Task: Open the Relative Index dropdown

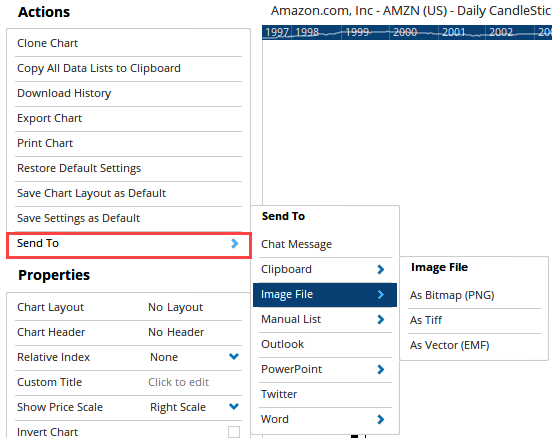Action: coord(234,357)
